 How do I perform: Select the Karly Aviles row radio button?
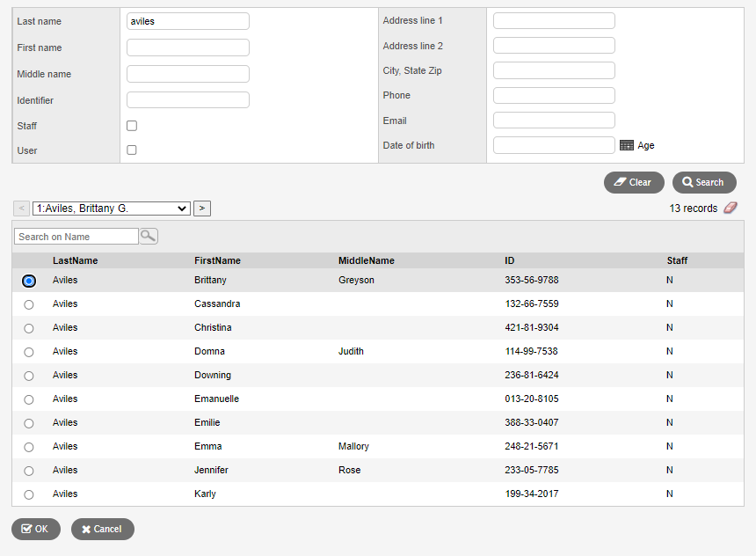(x=29, y=494)
